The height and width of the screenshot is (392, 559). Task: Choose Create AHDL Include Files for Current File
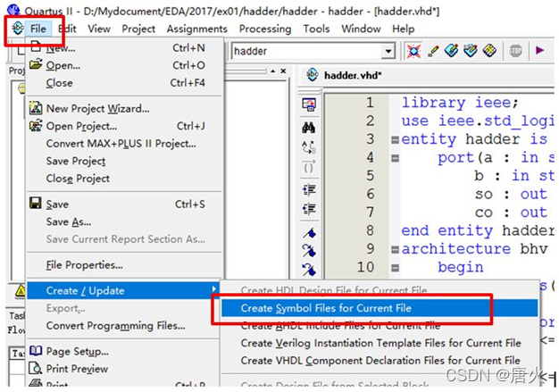point(380,325)
